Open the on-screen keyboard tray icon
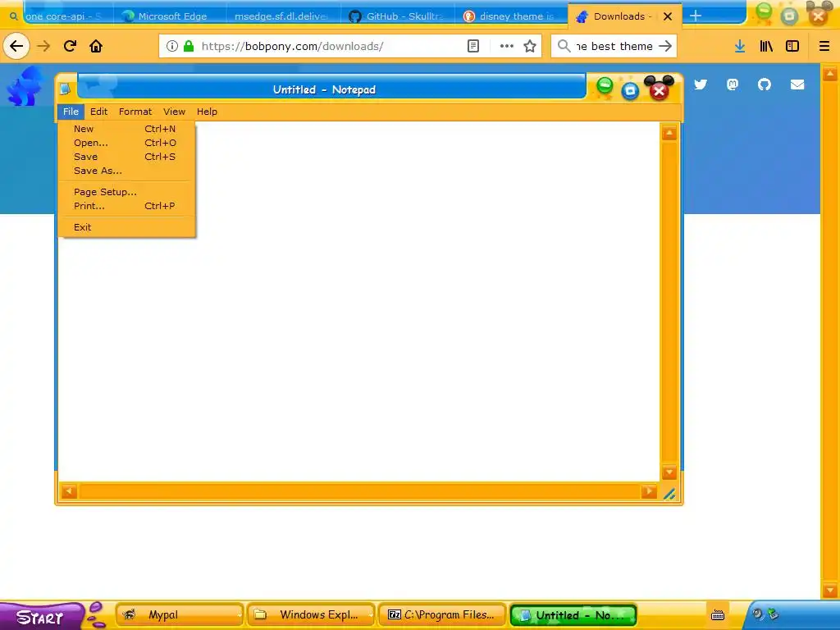840x630 pixels. [x=718, y=615]
